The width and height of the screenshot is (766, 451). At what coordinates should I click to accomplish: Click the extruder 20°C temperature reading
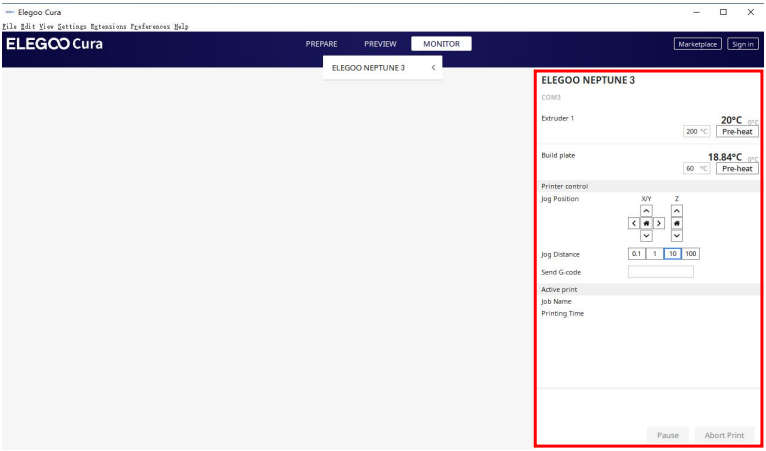point(731,120)
